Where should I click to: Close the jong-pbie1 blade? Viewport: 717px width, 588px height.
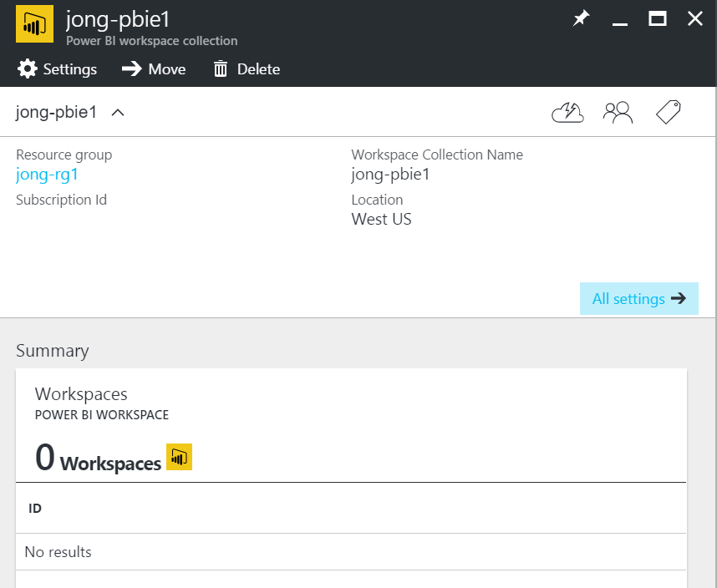coord(694,19)
